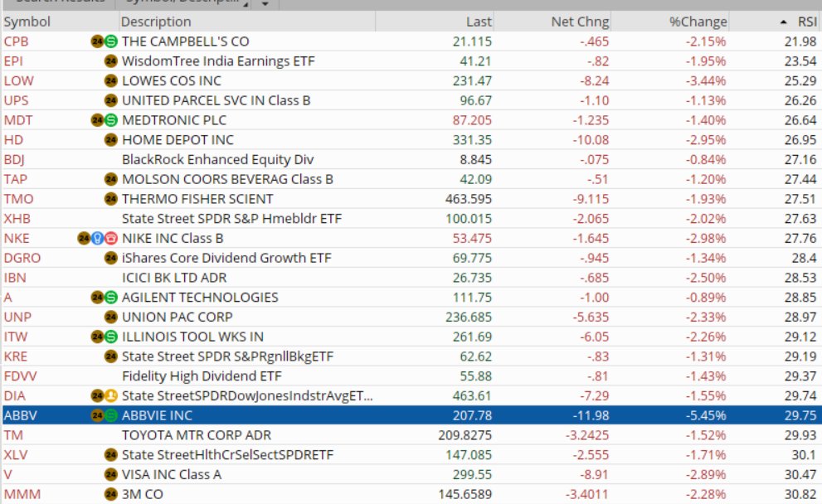Click the Fidelity High Dividend ETF description

202,376
